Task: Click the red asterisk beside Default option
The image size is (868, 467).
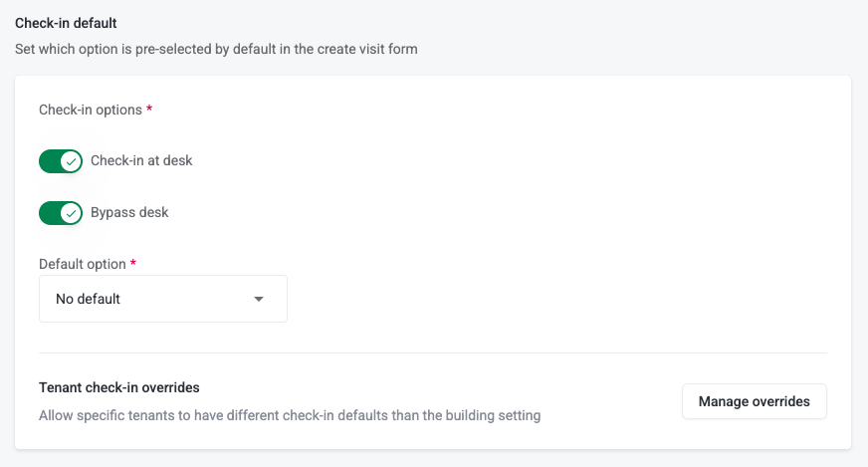Action: tap(133, 264)
